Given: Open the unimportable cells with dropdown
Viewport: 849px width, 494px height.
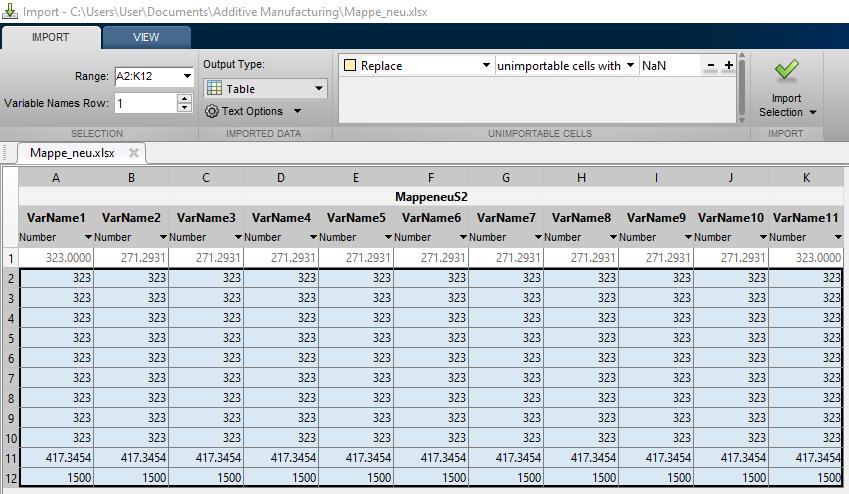Looking at the screenshot, I should [630, 66].
